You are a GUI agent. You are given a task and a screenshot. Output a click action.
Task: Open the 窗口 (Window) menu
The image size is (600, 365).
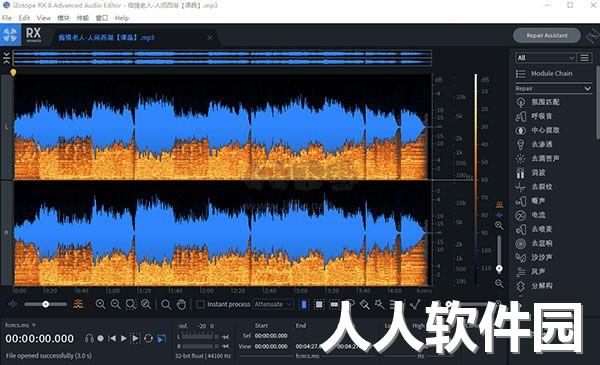pos(102,18)
